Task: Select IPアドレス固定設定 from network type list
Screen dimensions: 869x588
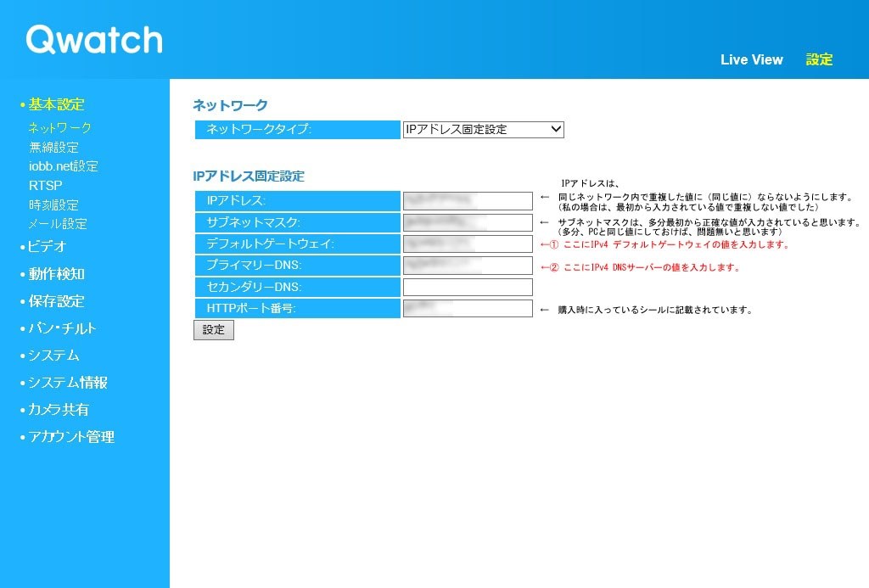Action: (475, 129)
